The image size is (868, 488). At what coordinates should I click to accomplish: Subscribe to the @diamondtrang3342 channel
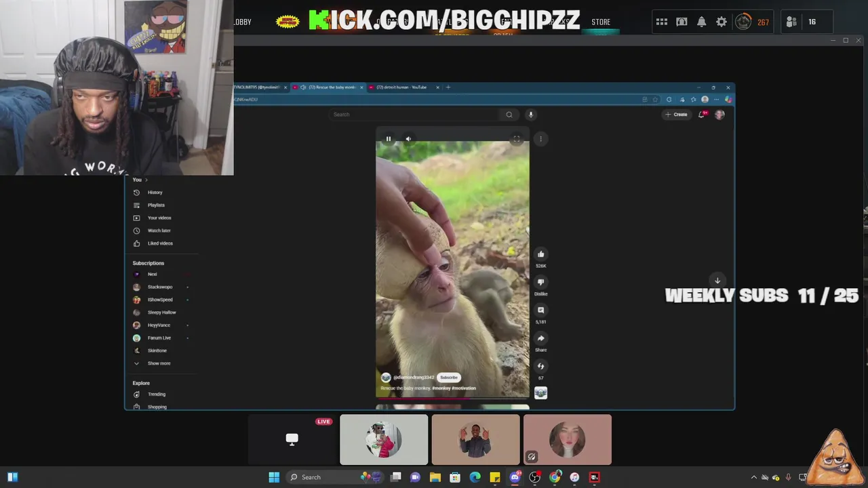click(x=449, y=378)
